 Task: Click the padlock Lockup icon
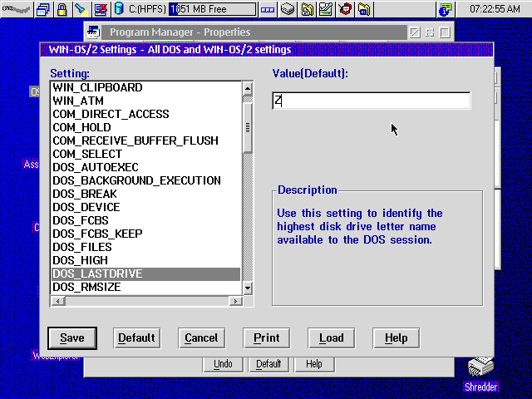[x=62, y=9]
